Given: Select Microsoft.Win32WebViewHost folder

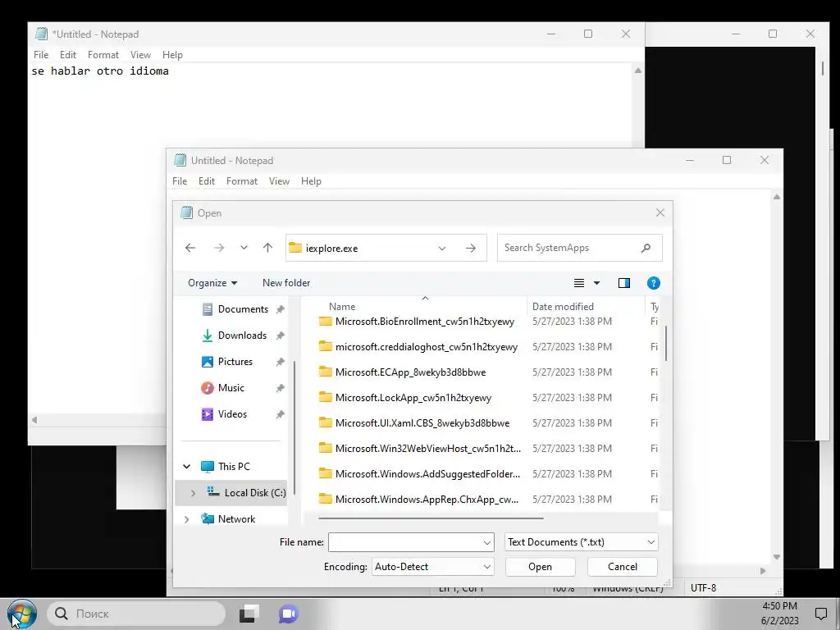Looking at the screenshot, I should tap(427, 449).
